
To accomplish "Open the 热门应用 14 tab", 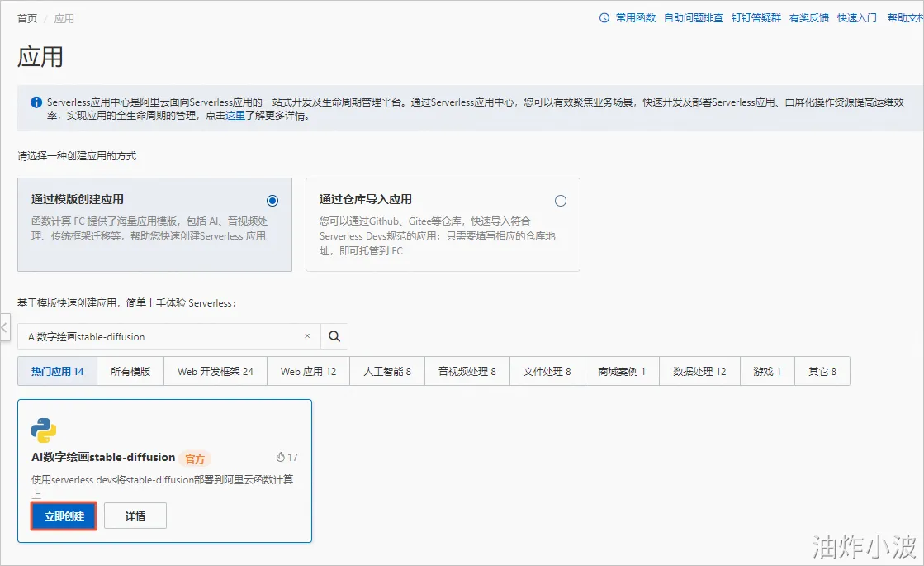I will (x=57, y=371).
